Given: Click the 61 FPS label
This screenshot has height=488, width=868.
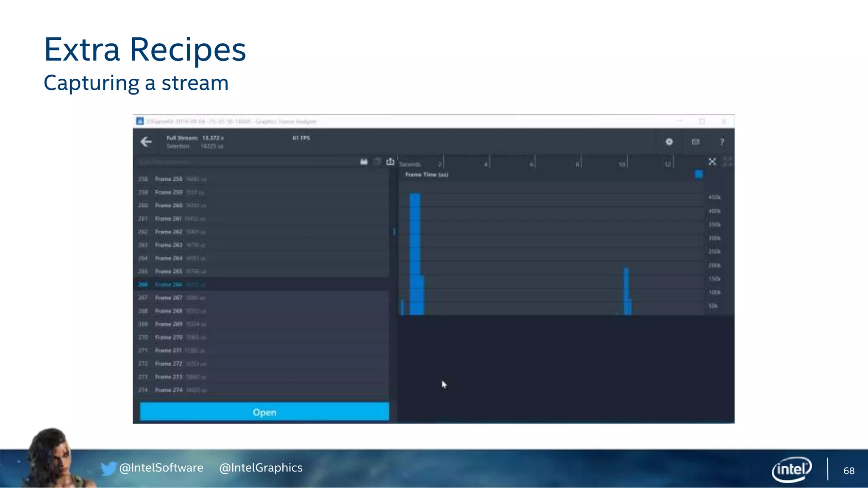Looking at the screenshot, I should [x=301, y=138].
